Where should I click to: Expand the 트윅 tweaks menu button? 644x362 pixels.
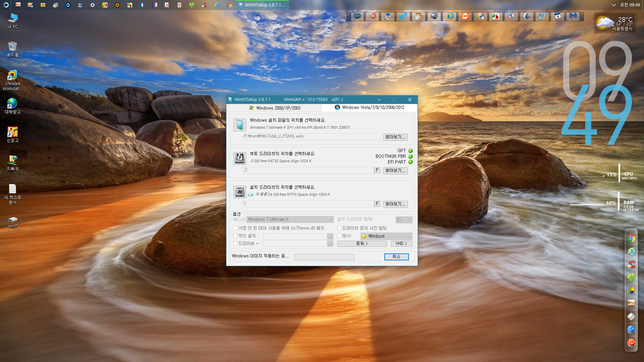click(362, 244)
